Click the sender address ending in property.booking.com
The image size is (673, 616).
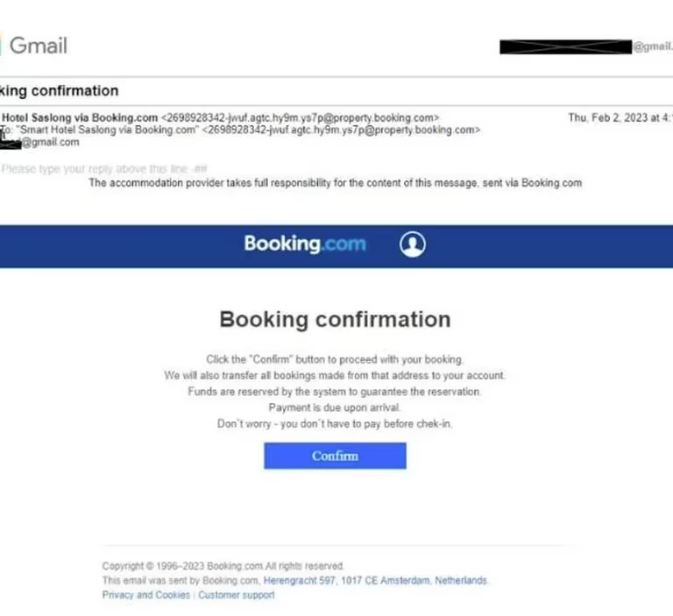[300, 117]
